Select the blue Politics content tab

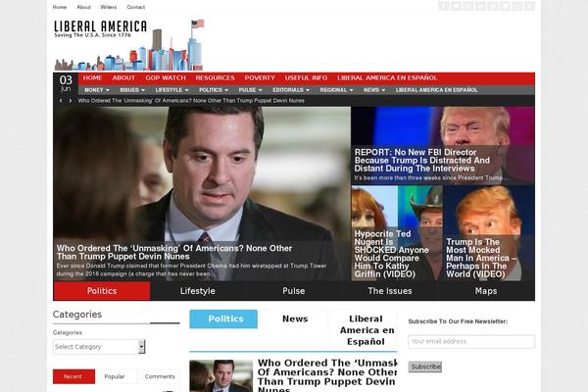tap(223, 318)
